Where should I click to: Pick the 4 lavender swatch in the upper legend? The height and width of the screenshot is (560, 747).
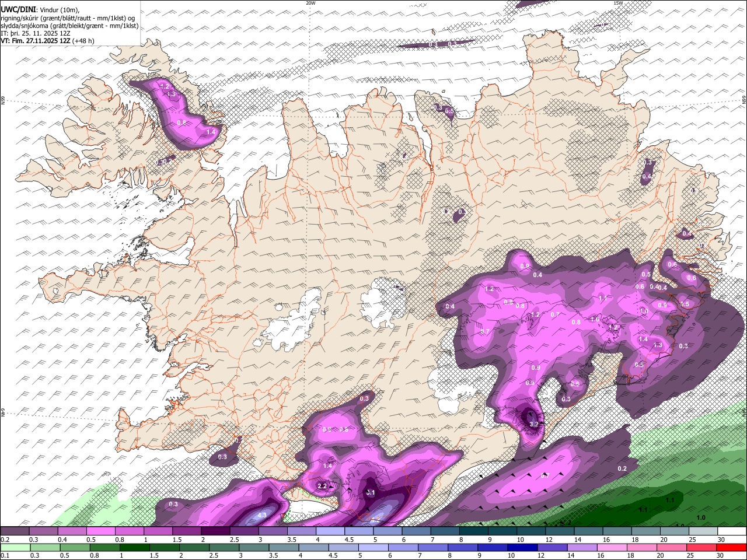[330, 531]
